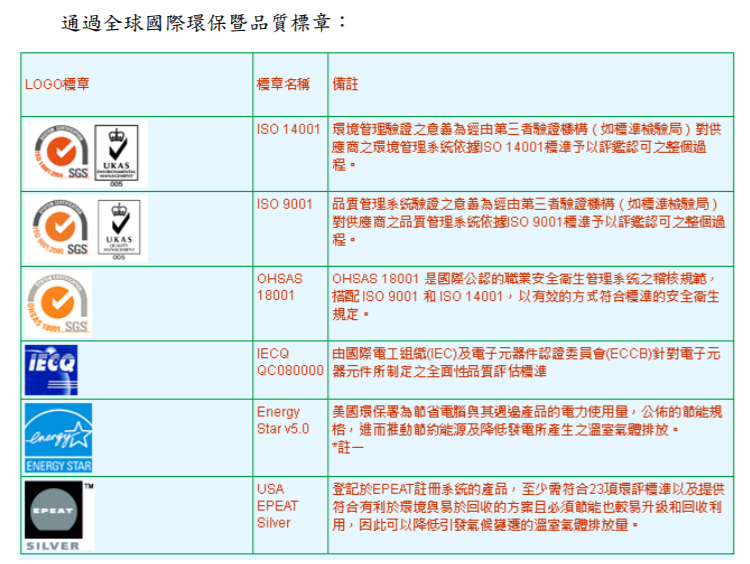Select the page heading 通過全球國際環保暨品質標章
750x564 pixels.
[x=204, y=22]
